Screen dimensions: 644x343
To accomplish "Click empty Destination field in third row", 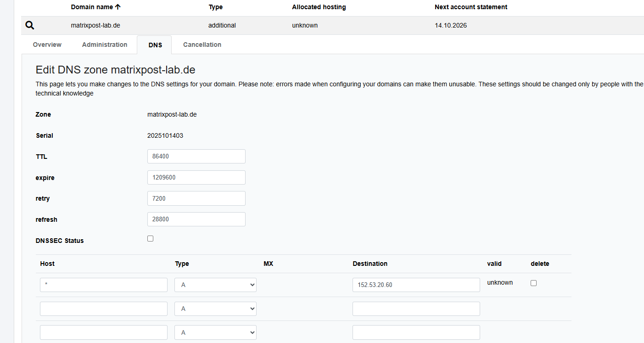I will pyautogui.click(x=416, y=332).
